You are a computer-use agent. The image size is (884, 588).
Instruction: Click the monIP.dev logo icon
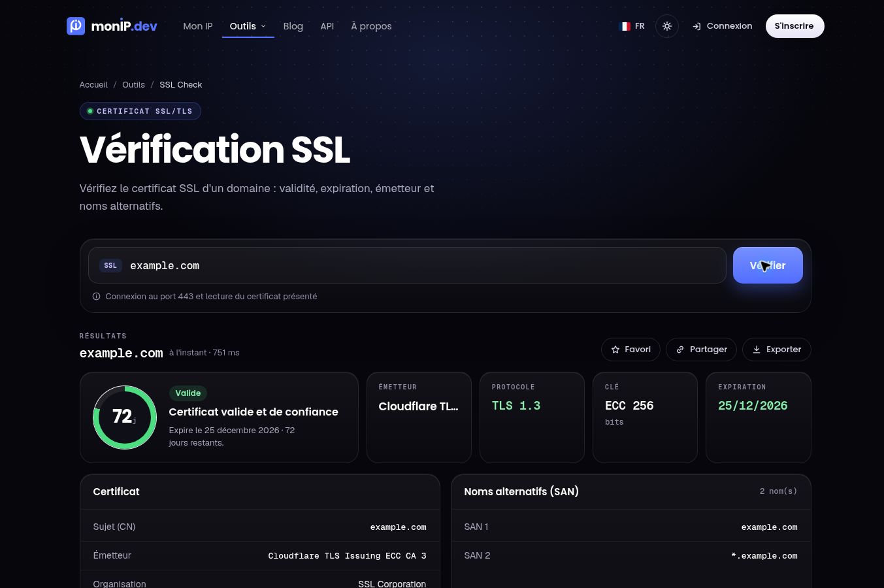76,26
